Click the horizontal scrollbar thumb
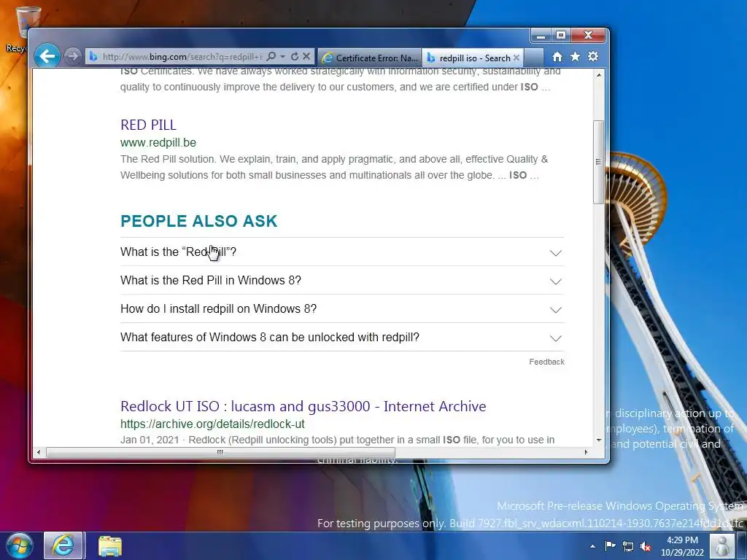This screenshot has height=560, width=747. click(x=220, y=452)
